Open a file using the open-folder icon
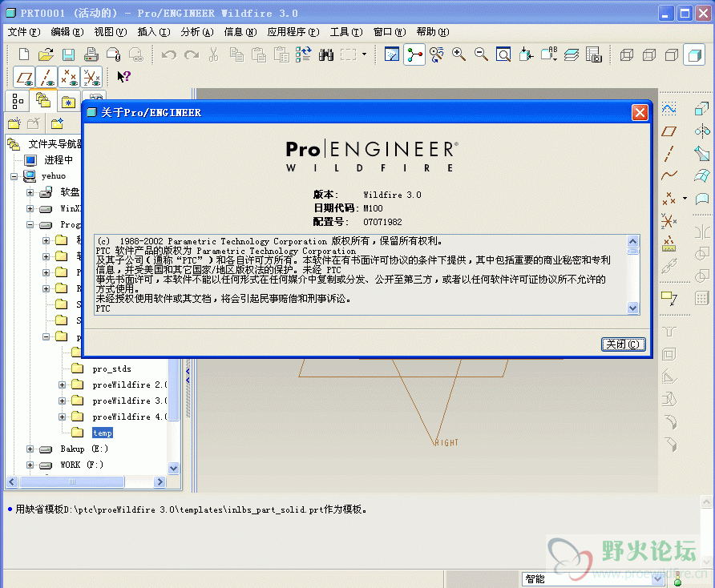Screen dimensions: 715x588 pos(46,54)
